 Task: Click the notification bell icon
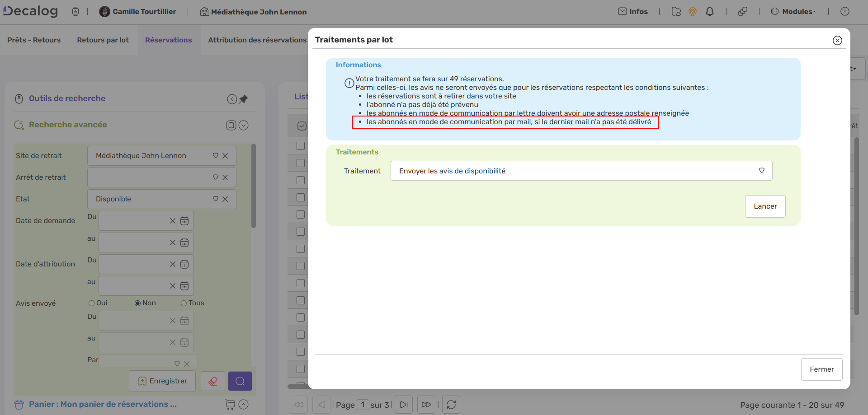pos(710,12)
